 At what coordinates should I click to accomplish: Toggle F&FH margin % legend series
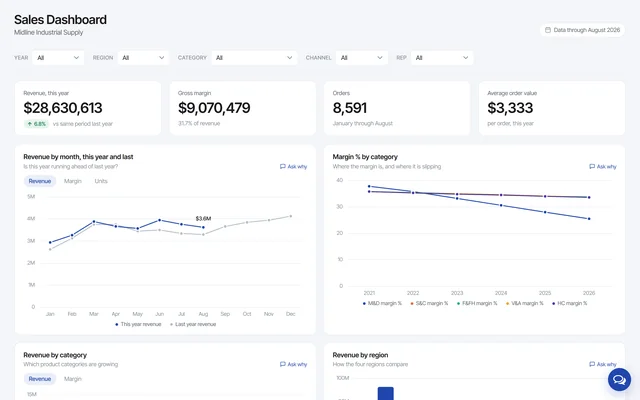tap(477, 303)
